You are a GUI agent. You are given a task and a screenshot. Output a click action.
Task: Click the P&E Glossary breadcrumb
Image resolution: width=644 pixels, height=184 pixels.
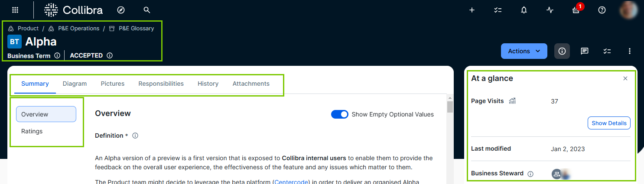136,29
